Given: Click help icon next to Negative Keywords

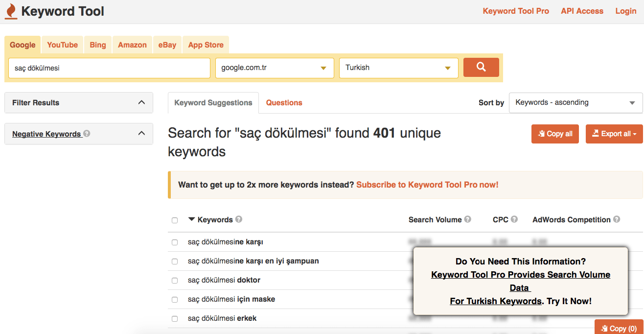Looking at the screenshot, I should pos(87,133).
